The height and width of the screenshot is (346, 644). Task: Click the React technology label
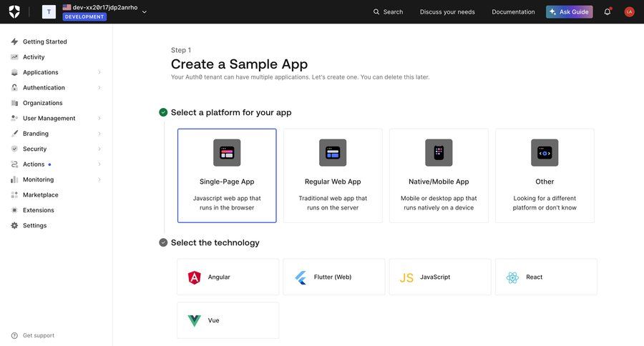pos(534,277)
